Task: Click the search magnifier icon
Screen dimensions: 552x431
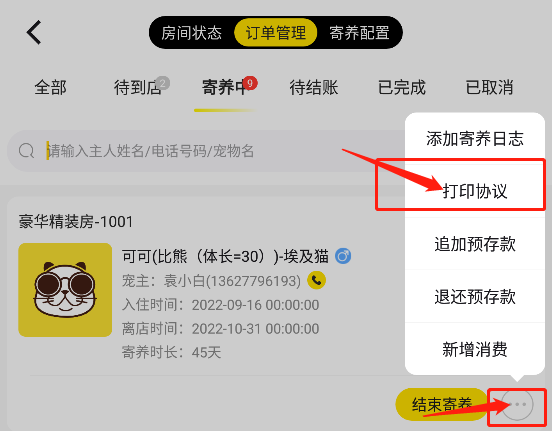Action: 26,151
